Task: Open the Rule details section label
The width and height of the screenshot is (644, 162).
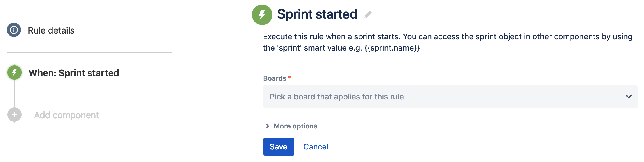Action: (x=51, y=30)
